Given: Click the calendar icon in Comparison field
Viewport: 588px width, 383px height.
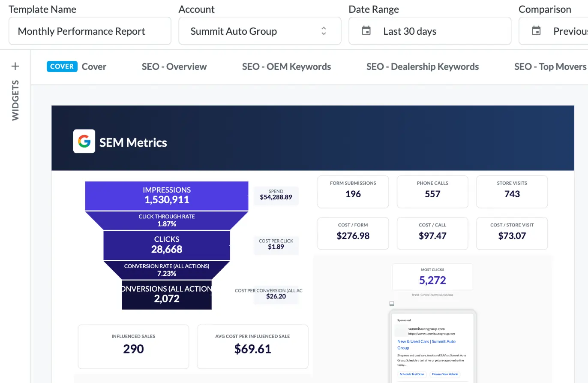Looking at the screenshot, I should click(536, 31).
